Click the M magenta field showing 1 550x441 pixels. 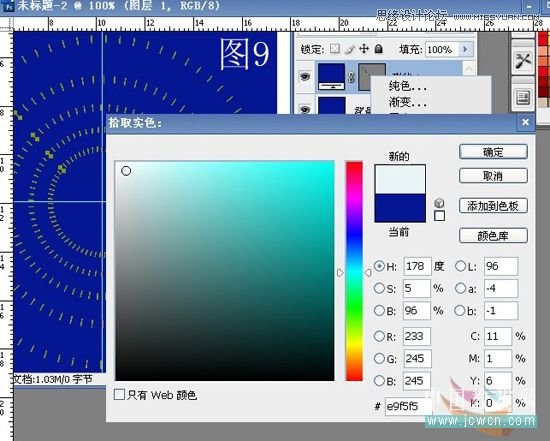click(x=498, y=358)
